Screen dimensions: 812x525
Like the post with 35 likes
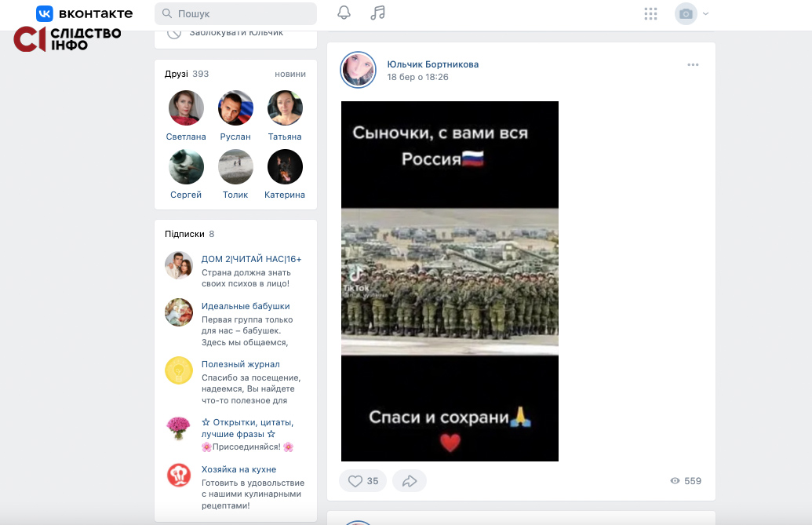(x=362, y=481)
